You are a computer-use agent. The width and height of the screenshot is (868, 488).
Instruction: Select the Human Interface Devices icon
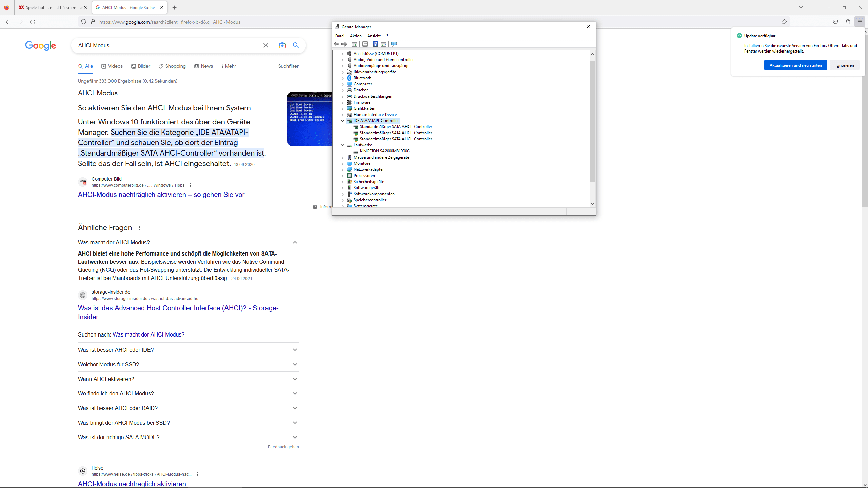point(349,115)
